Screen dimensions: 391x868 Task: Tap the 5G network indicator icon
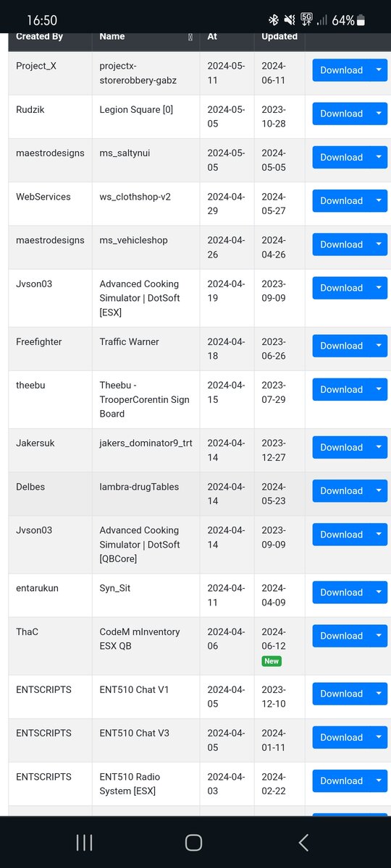tap(306, 20)
